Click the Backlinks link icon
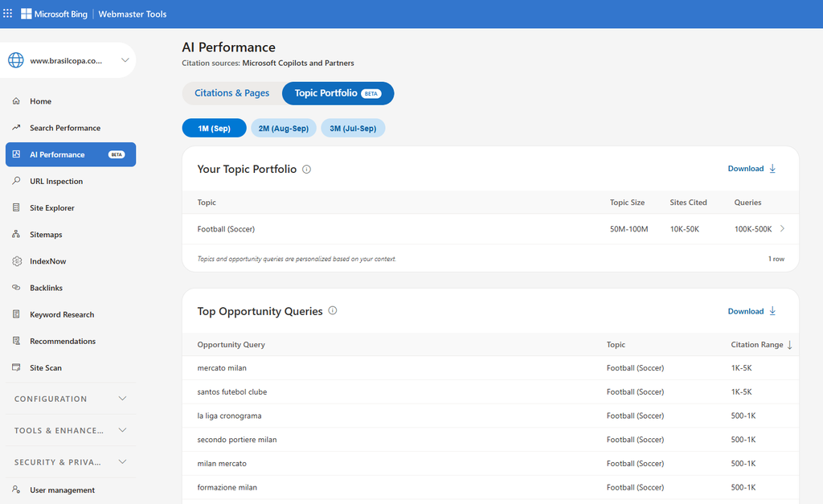Screen dimensions: 823x504 pos(16,288)
